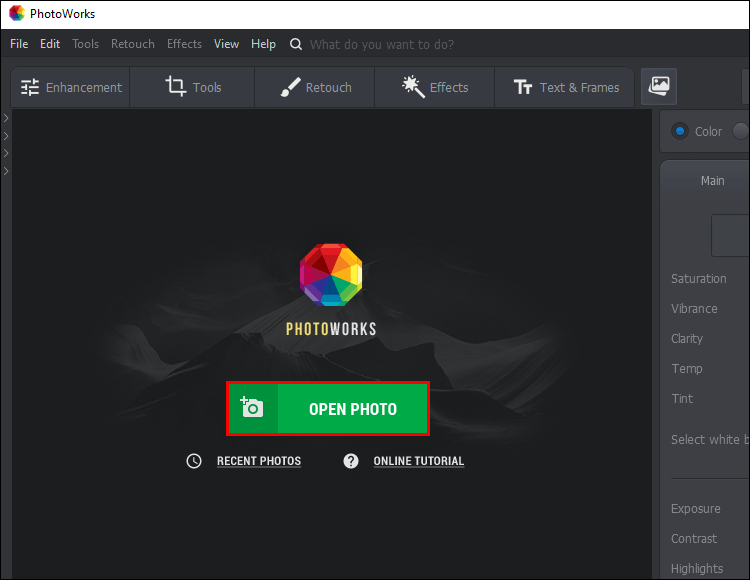Expand the second left-edge chevron

(x=6, y=136)
